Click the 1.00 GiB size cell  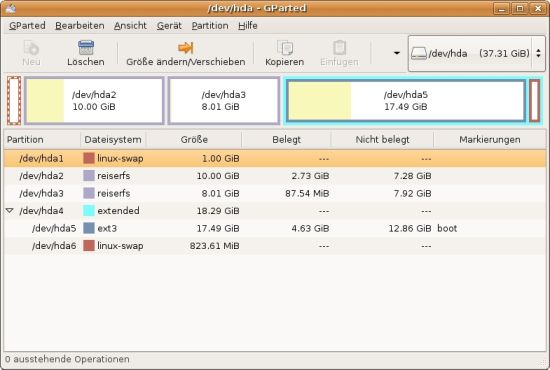point(221,159)
